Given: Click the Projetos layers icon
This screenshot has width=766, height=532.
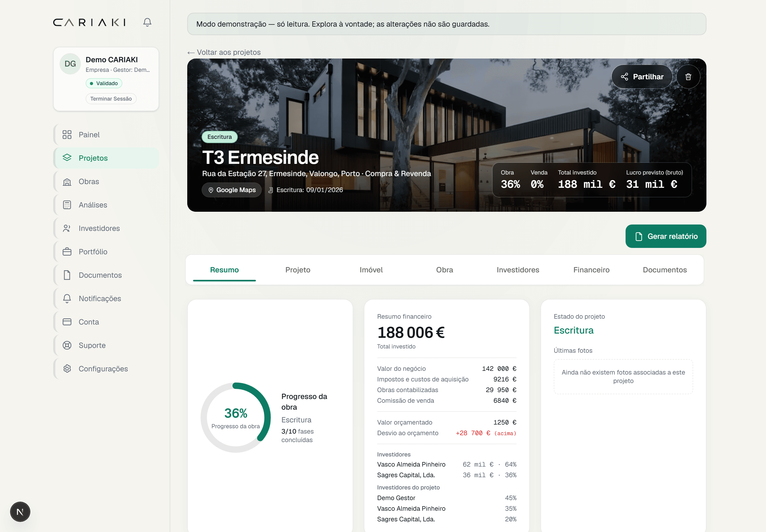Looking at the screenshot, I should 67,158.
